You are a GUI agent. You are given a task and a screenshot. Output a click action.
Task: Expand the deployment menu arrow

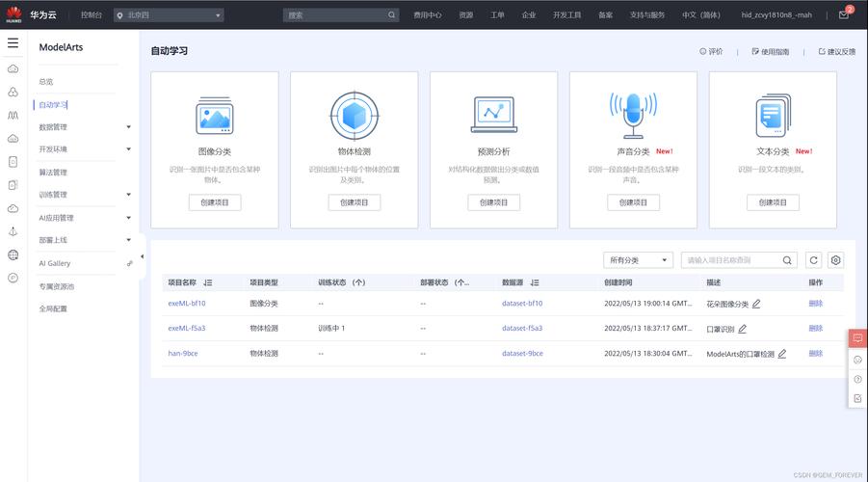[x=128, y=240]
